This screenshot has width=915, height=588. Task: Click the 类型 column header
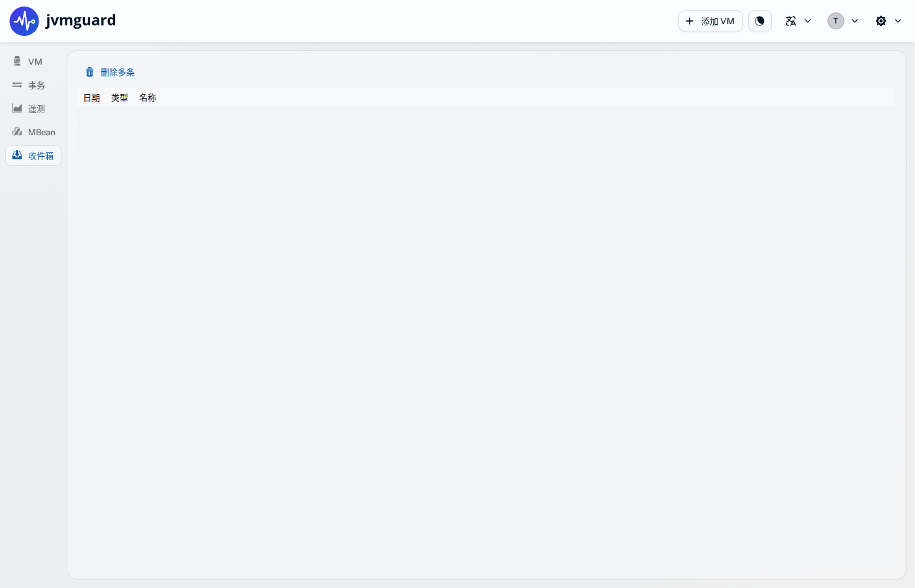(x=120, y=97)
